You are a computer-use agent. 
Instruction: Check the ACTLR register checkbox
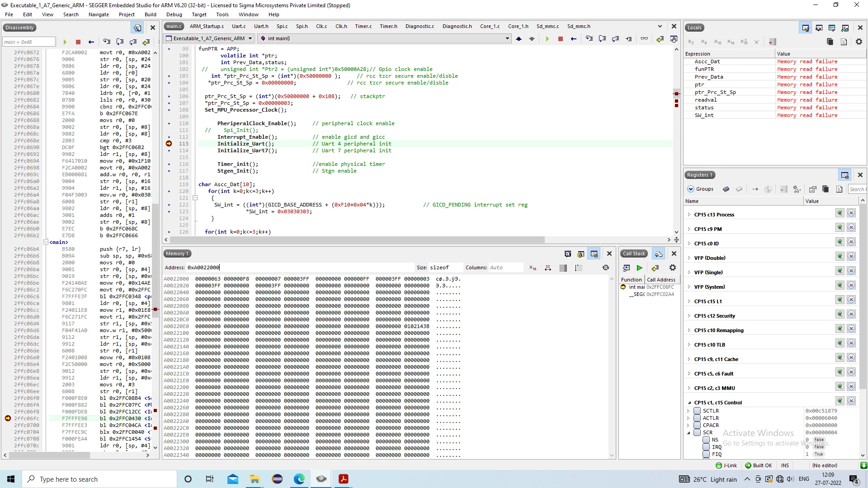click(697, 418)
